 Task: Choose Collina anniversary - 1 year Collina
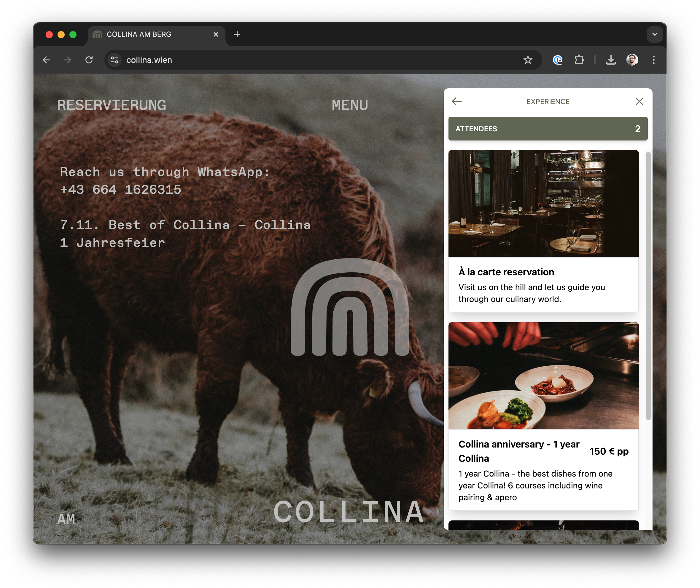pyautogui.click(x=543, y=416)
